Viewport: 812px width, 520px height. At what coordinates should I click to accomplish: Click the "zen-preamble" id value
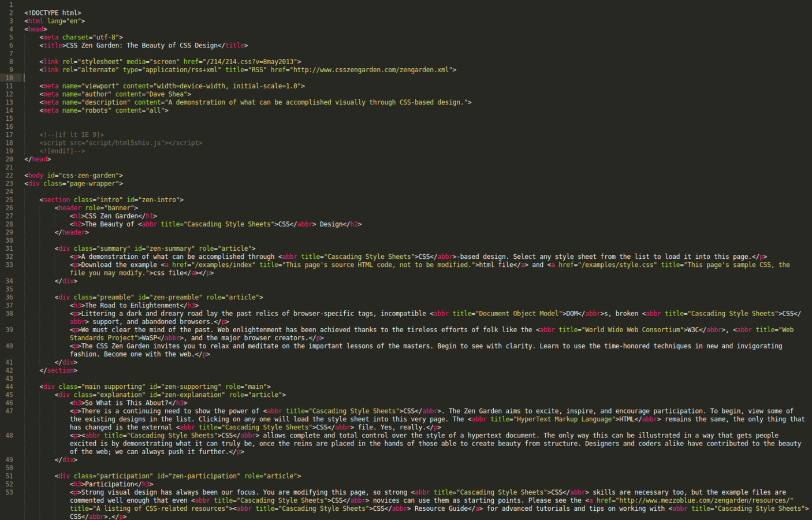[x=176, y=297]
